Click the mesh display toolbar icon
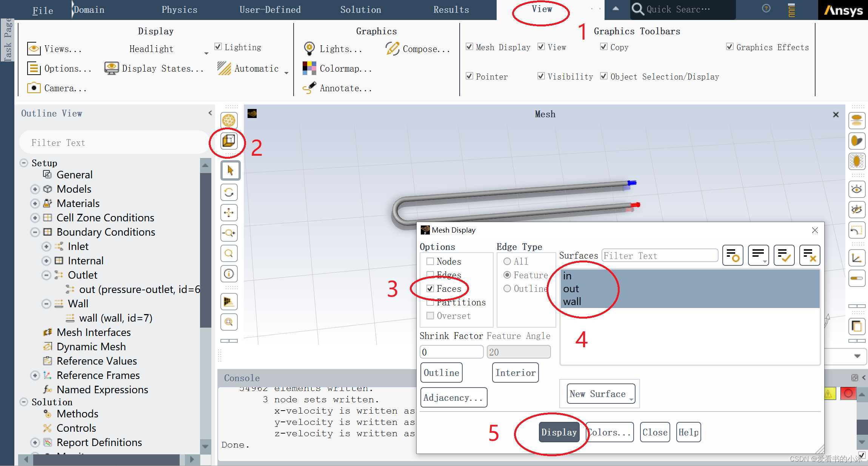868x466 pixels. coord(229,141)
